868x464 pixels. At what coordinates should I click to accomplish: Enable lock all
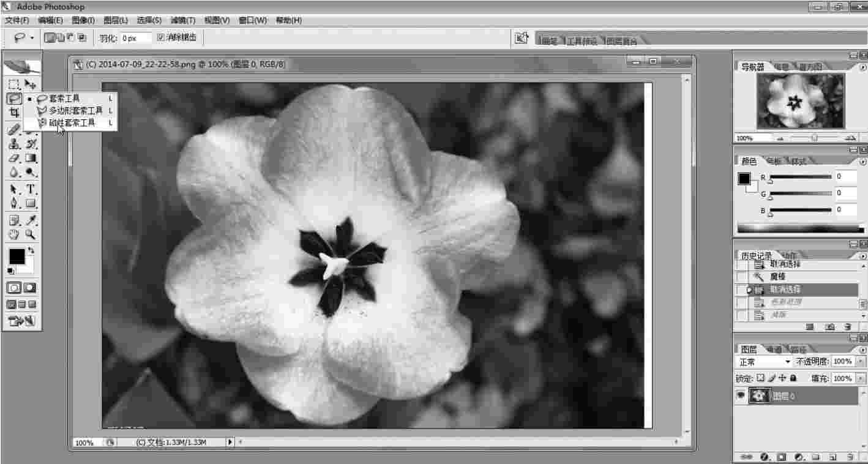[x=793, y=378]
